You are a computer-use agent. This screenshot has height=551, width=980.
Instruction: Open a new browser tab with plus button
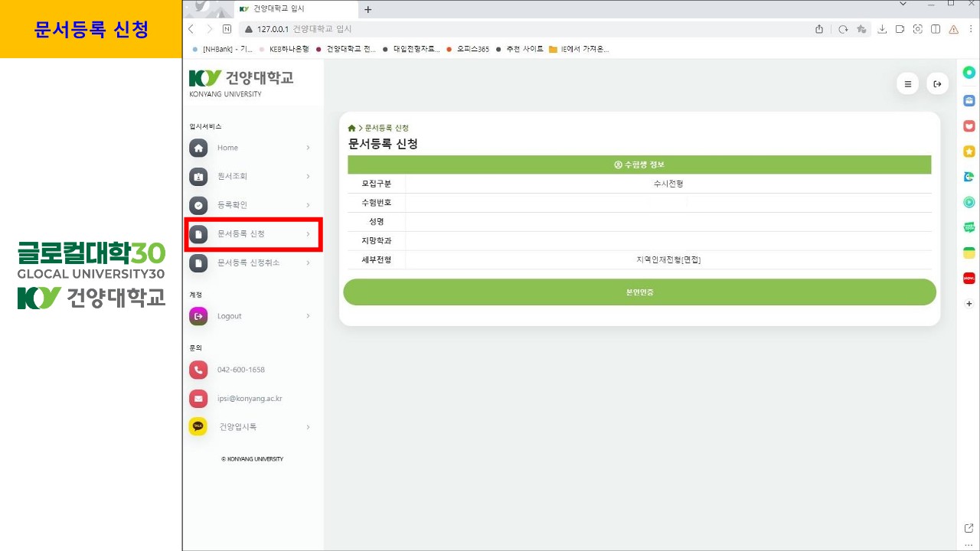[x=367, y=9]
